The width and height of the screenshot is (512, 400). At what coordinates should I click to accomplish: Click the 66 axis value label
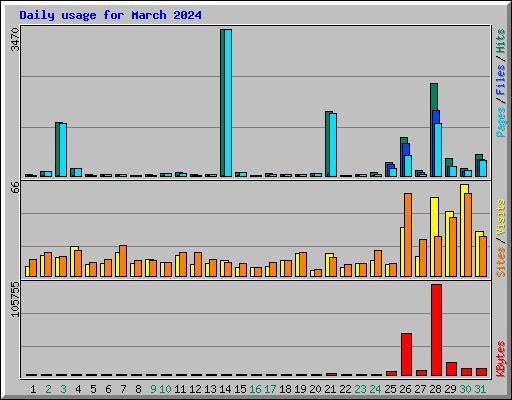(x=15, y=187)
